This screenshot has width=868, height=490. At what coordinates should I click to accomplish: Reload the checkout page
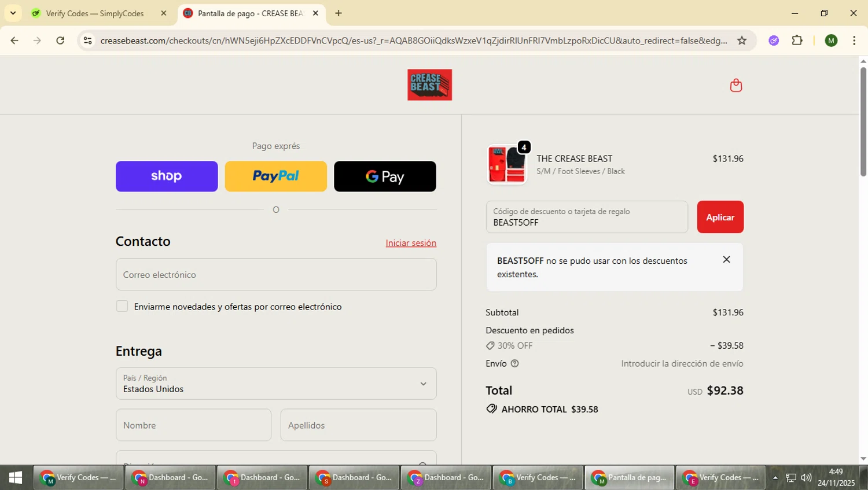60,40
